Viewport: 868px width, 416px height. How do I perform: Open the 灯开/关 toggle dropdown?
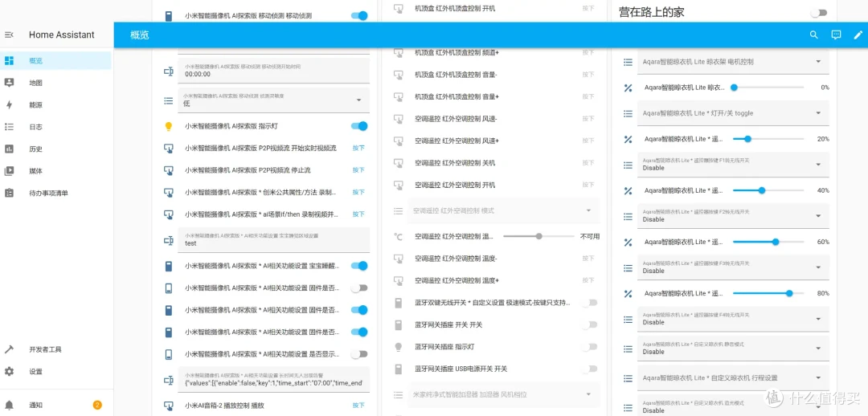[x=734, y=113]
